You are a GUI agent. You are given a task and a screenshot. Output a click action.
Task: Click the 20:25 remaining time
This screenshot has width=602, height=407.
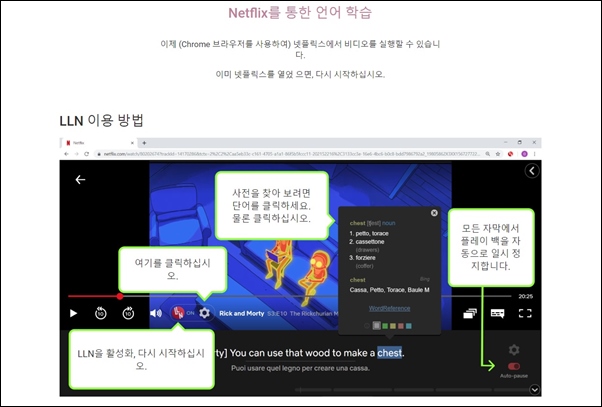526,296
